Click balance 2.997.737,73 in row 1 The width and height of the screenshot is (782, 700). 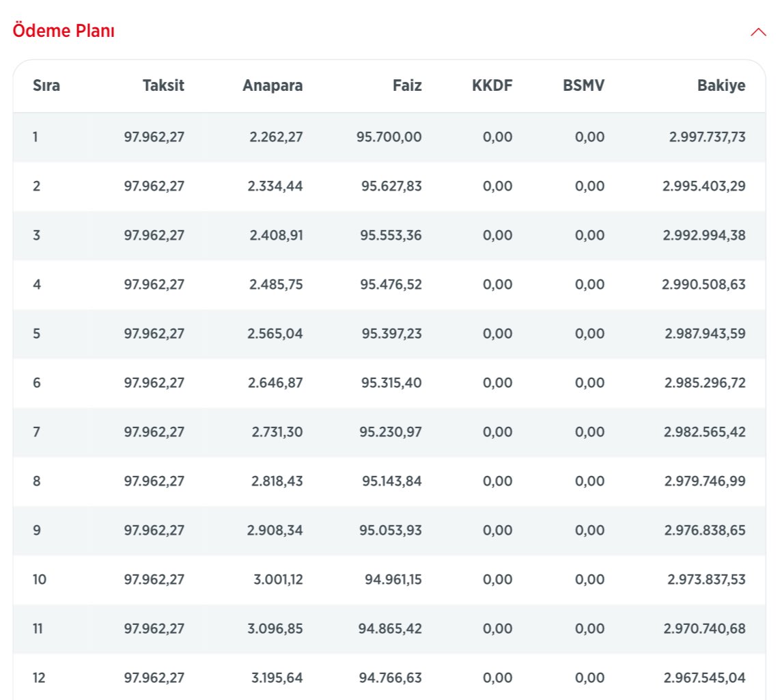708,137
